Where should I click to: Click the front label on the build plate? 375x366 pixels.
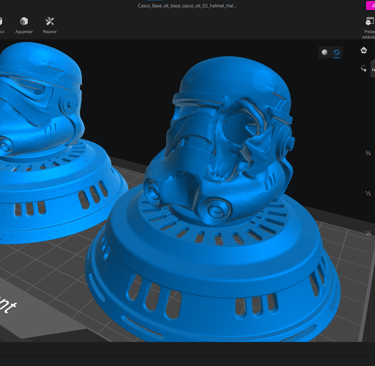(x=8, y=306)
